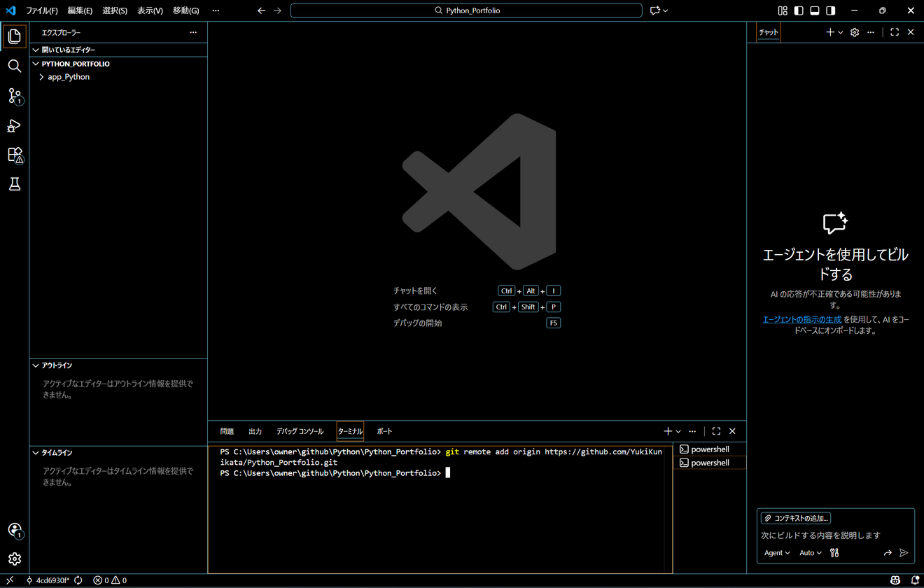Switch to the 出力 panel tab
Image resolution: width=924 pixels, height=588 pixels.
coord(255,431)
